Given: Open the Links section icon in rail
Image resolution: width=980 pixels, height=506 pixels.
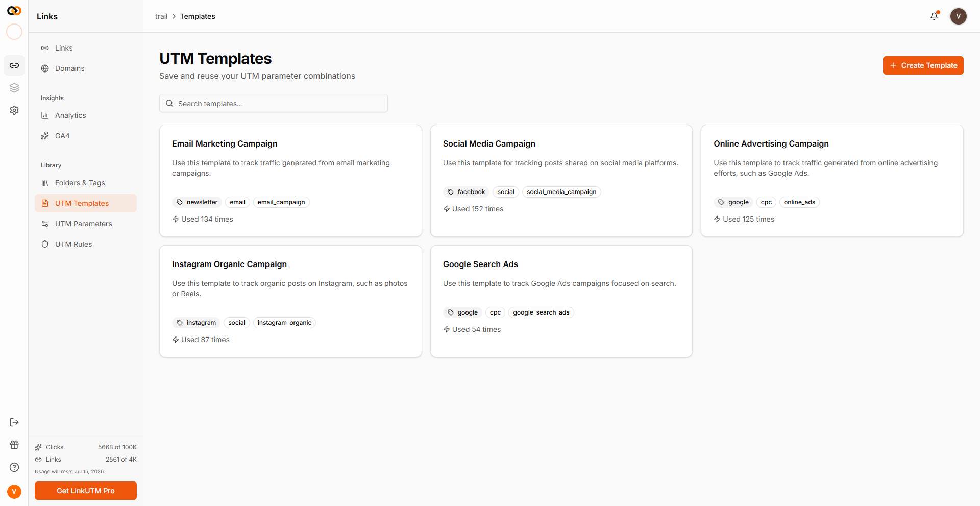Looking at the screenshot, I should (x=14, y=65).
